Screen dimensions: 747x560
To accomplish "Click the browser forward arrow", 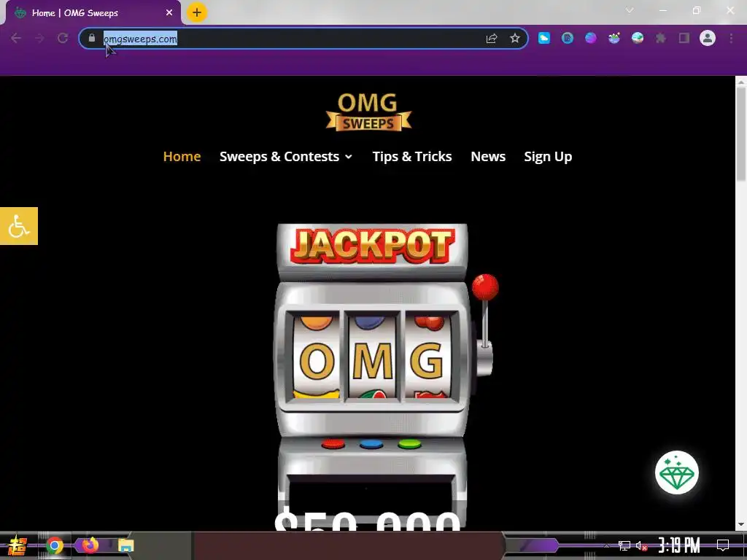I will click(39, 38).
